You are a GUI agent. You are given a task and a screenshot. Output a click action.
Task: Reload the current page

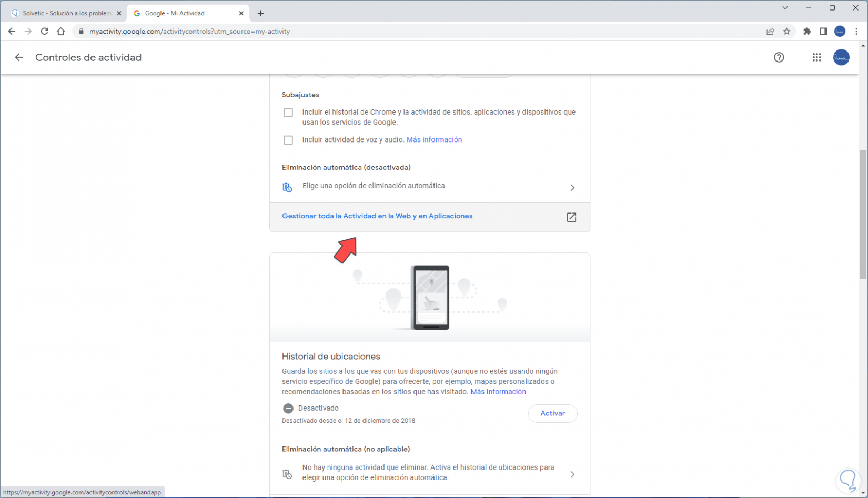tap(45, 32)
